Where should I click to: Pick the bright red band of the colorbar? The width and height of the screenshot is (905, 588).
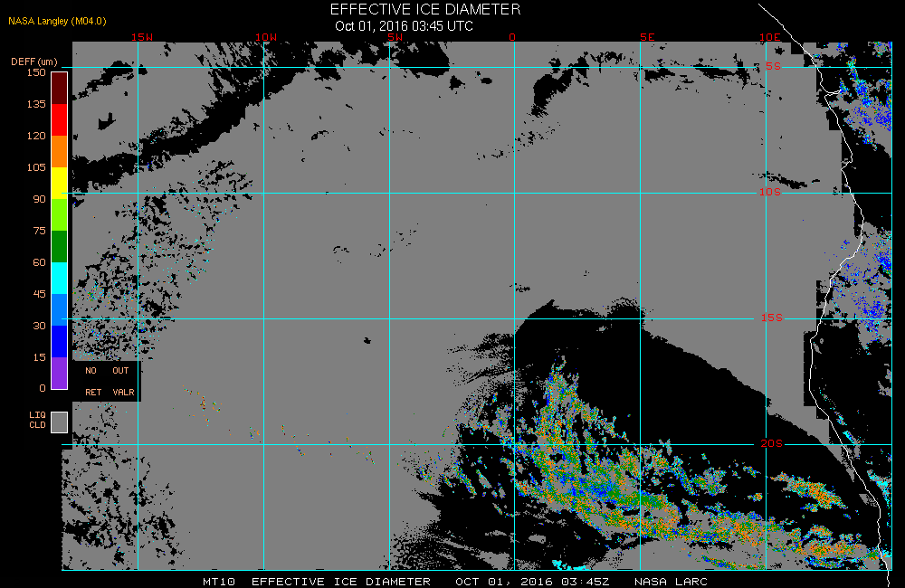point(60,120)
